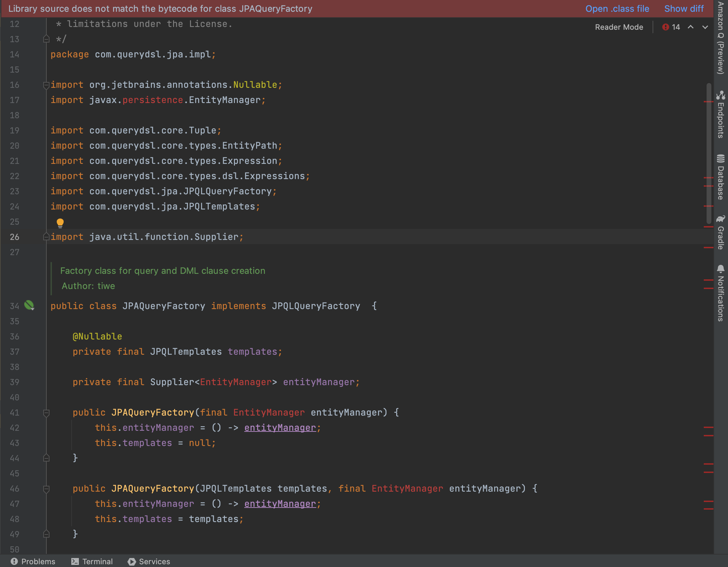Screen dimensions: 728x567
Task: Click 'null' value at line 43
Action: click(200, 443)
